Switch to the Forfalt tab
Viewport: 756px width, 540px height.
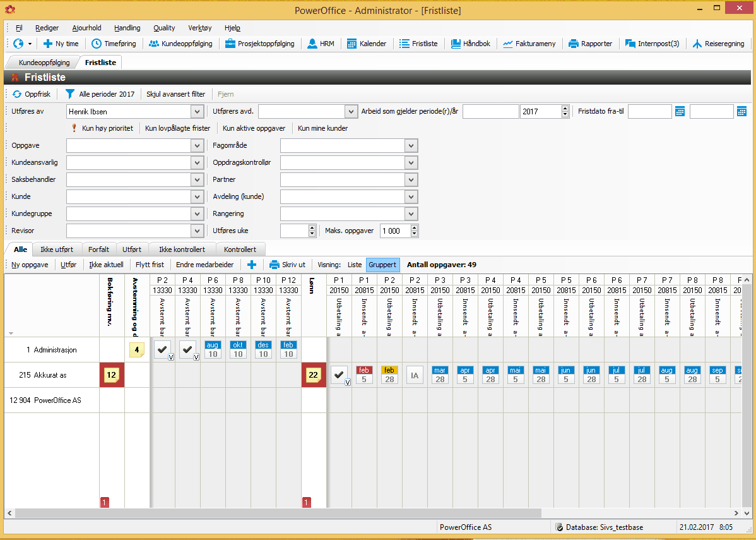99,249
